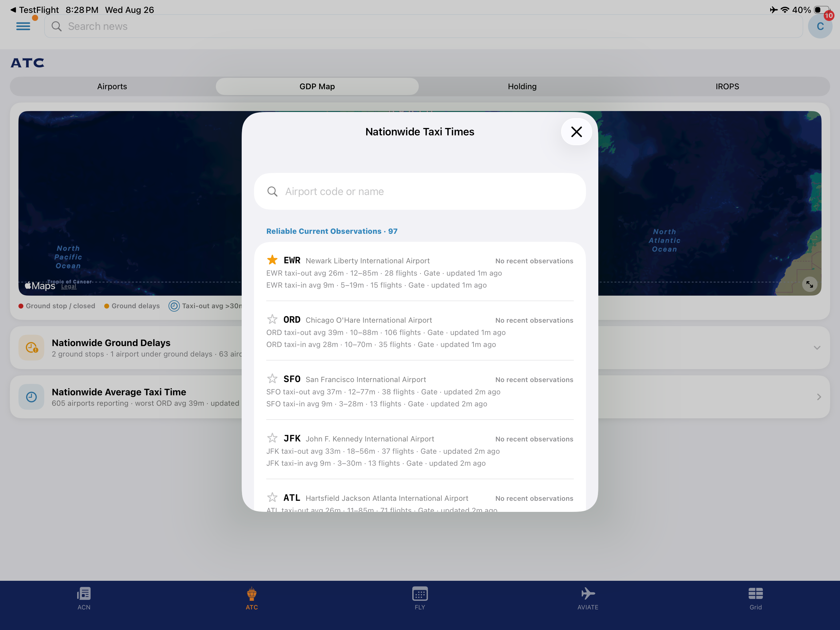Open the hamburger menu icon
This screenshot has height=630, width=840.
pos(23,26)
